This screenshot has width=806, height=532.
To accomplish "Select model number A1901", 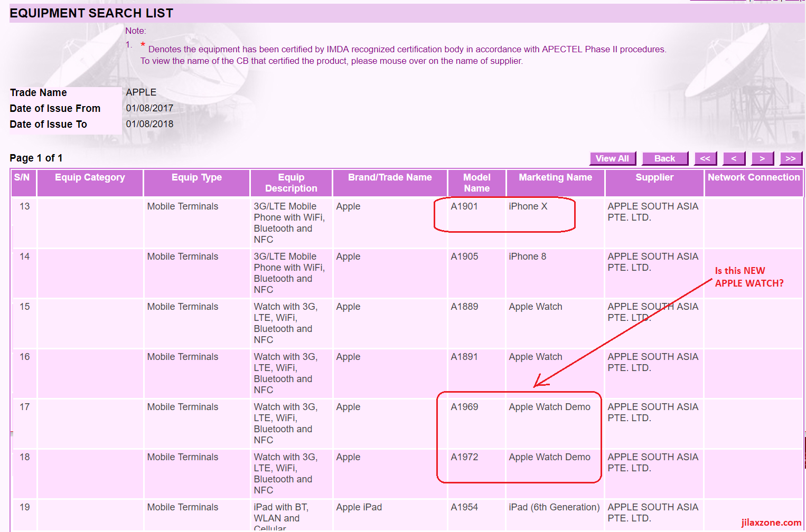I will click(464, 206).
